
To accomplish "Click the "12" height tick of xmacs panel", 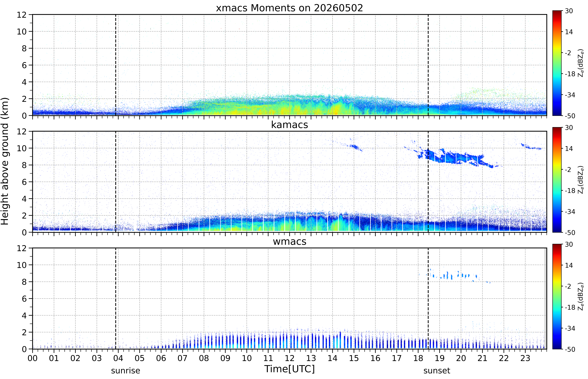I will 22,15.
